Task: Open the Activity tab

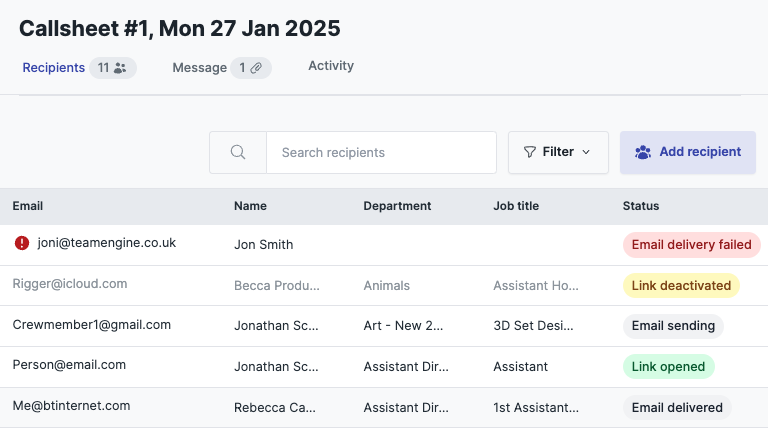Action: pyautogui.click(x=331, y=66)
